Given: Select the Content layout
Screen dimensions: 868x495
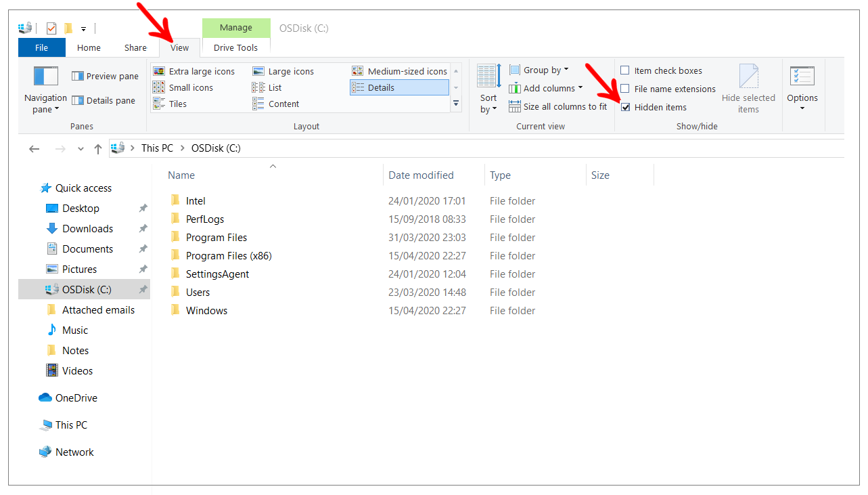Looking at the screenshot, I should pos(276,104).
